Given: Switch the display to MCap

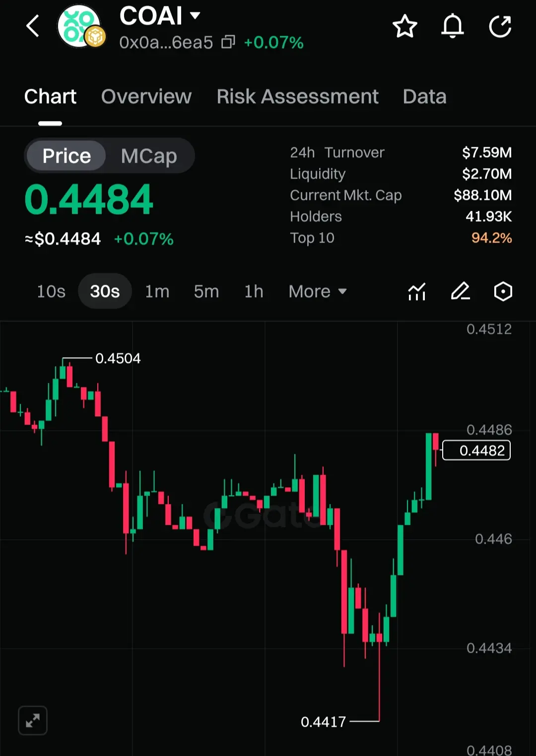Looking at the screenshot, I should [149, 156].
